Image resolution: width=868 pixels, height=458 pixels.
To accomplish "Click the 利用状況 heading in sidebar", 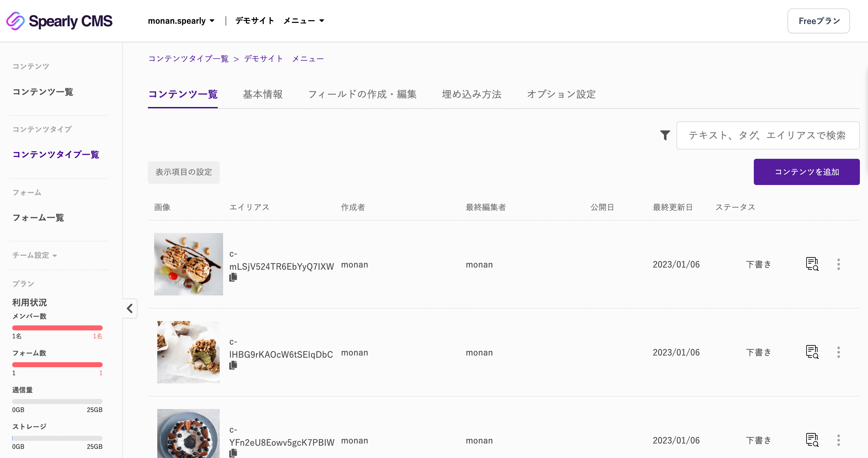I will (x=30, y=303).
